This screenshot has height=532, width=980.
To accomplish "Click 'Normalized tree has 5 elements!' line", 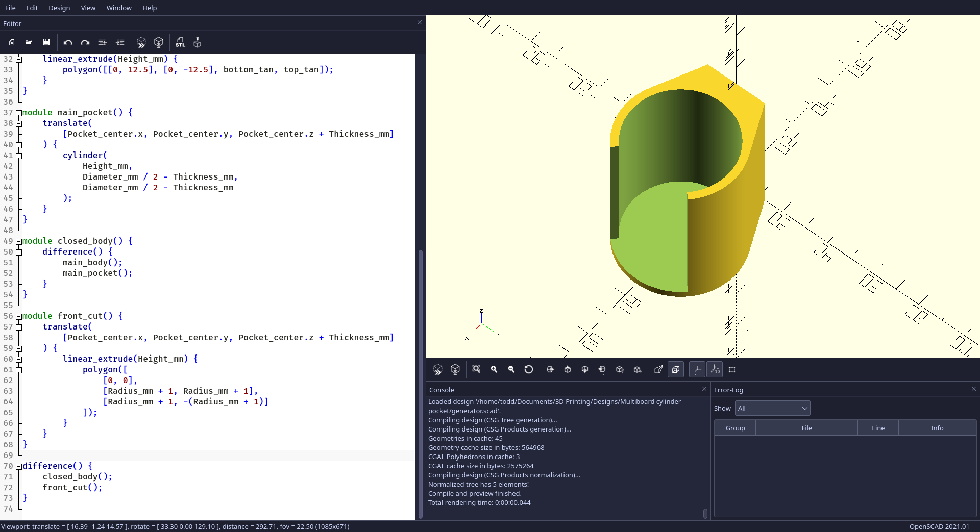I will point(478,484).
